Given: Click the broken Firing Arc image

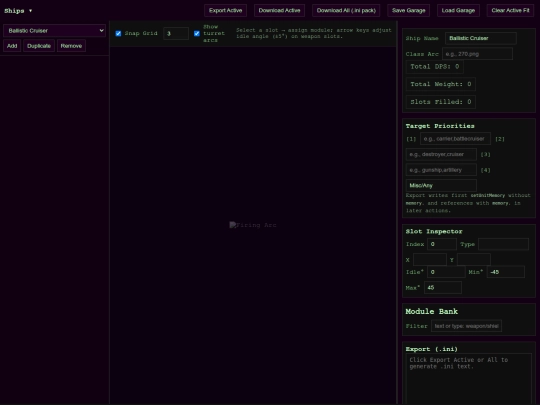Looking at the screenshot, I should pyautogui.click(x=253, y=225).
